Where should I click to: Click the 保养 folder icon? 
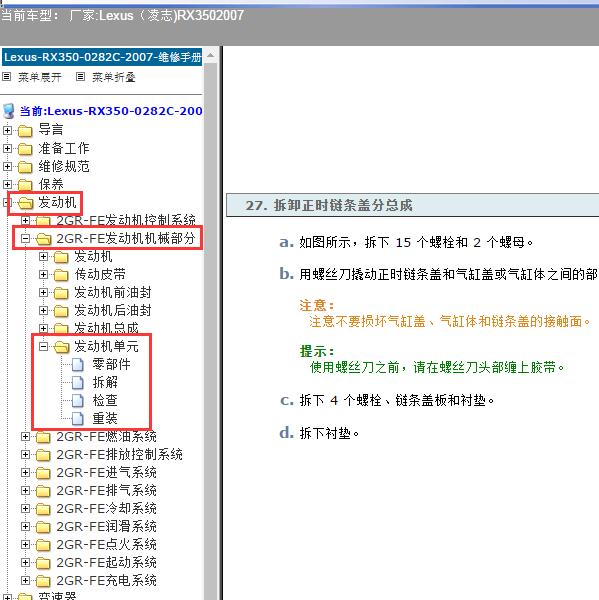[x=25, y=185]
